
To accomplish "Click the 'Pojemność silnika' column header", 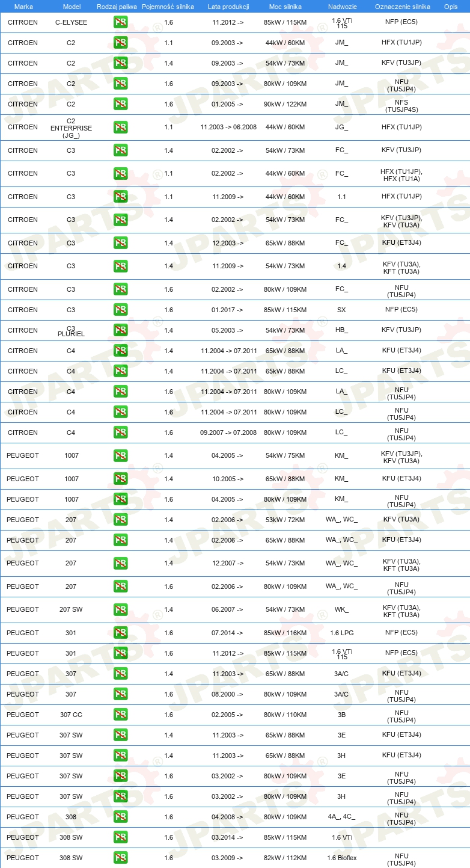I will pos(168,7).
